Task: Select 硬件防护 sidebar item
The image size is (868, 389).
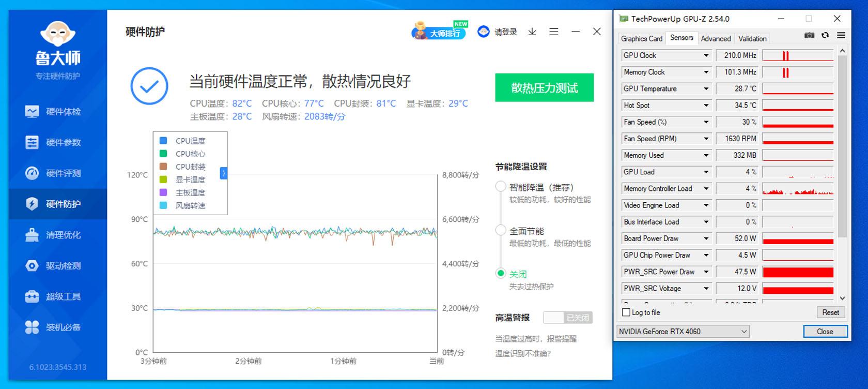Action: point(57,204)
